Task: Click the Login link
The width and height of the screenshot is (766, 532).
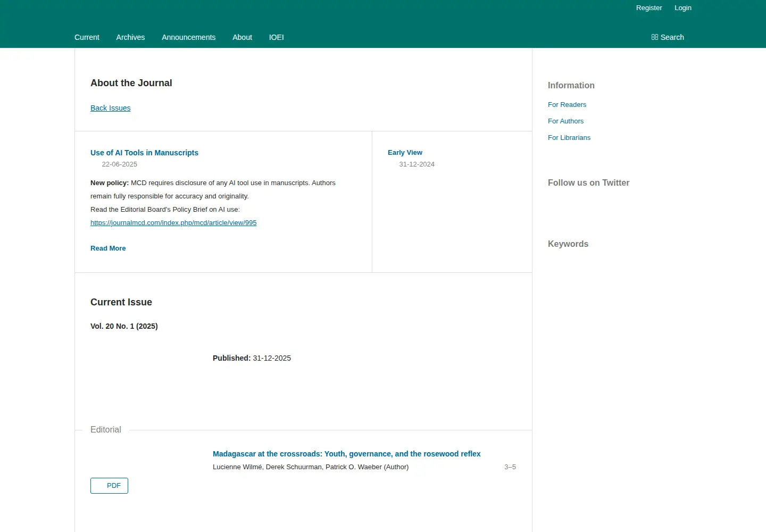Action: (683, 8)
